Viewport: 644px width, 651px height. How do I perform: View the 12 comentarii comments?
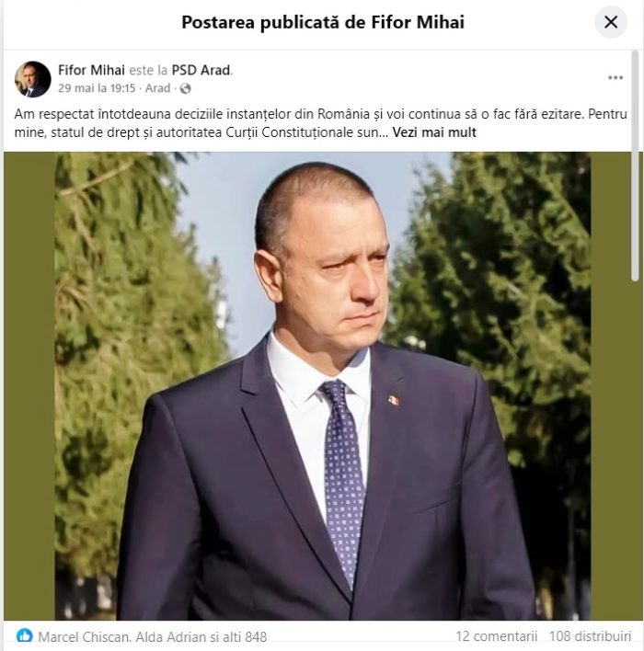tap(497, 636)
